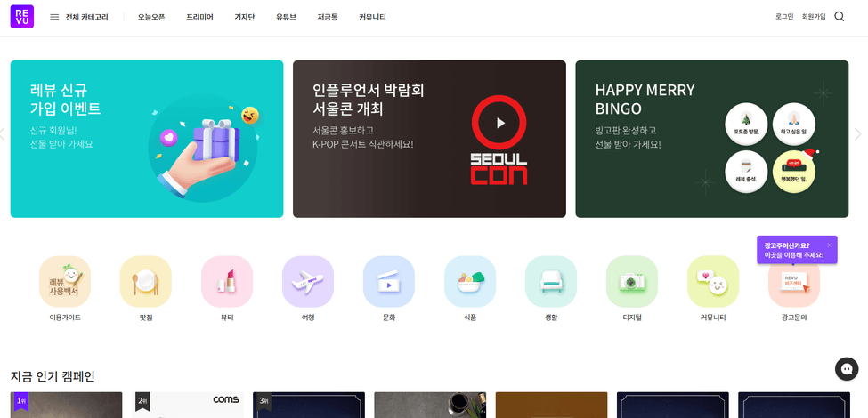Click the 디지털 text label
Viewport: 868px width, 418px height.
coord(631,318)
